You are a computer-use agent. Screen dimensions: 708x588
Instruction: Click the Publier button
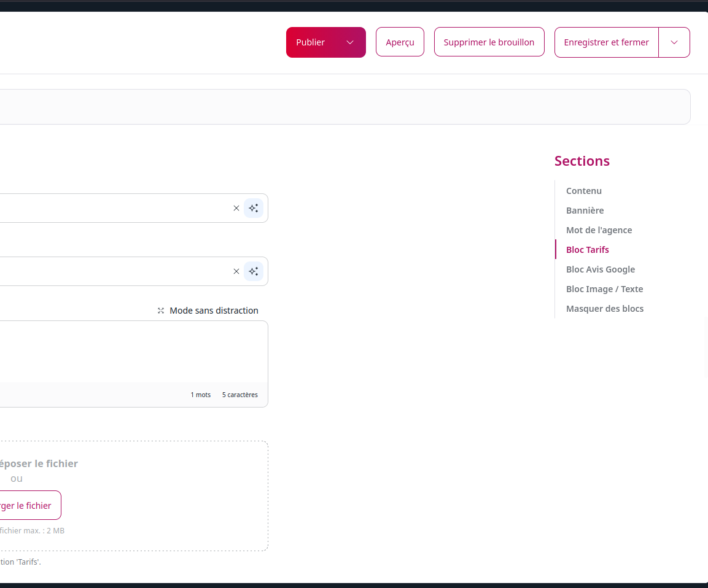tap(311, 42)
